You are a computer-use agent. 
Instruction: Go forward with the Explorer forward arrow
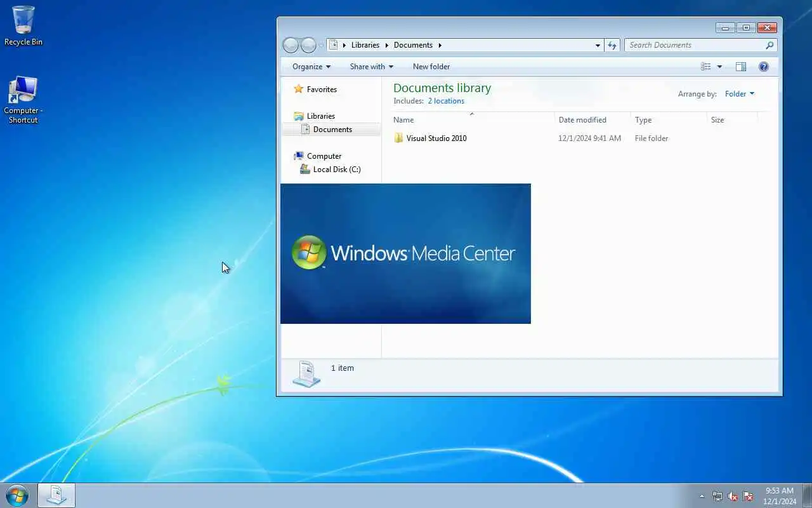(x=308, y=45)
